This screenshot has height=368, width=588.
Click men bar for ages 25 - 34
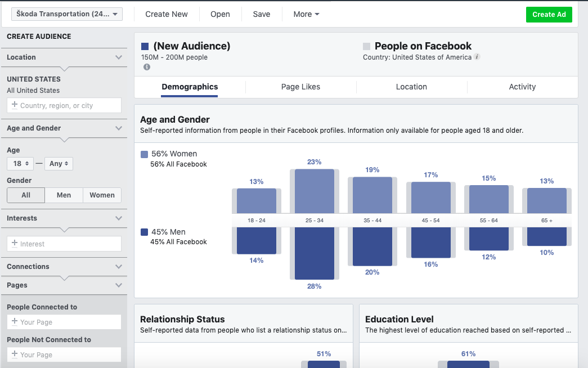tap(314, 253)
